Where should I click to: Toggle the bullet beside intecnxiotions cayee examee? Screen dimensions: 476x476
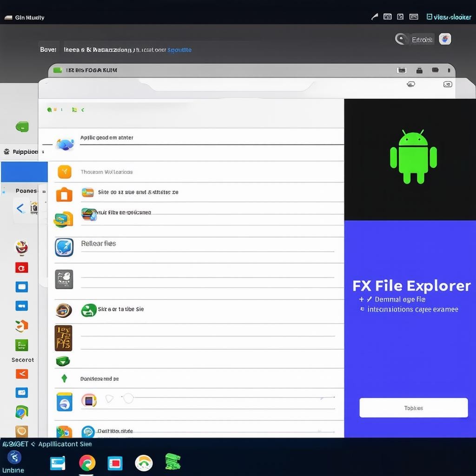click(362, 309)
